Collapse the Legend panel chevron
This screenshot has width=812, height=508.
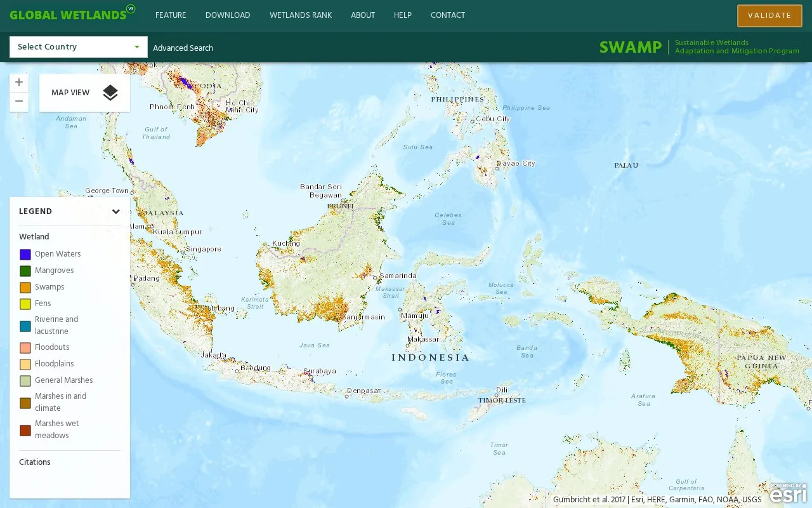(116, 211)
